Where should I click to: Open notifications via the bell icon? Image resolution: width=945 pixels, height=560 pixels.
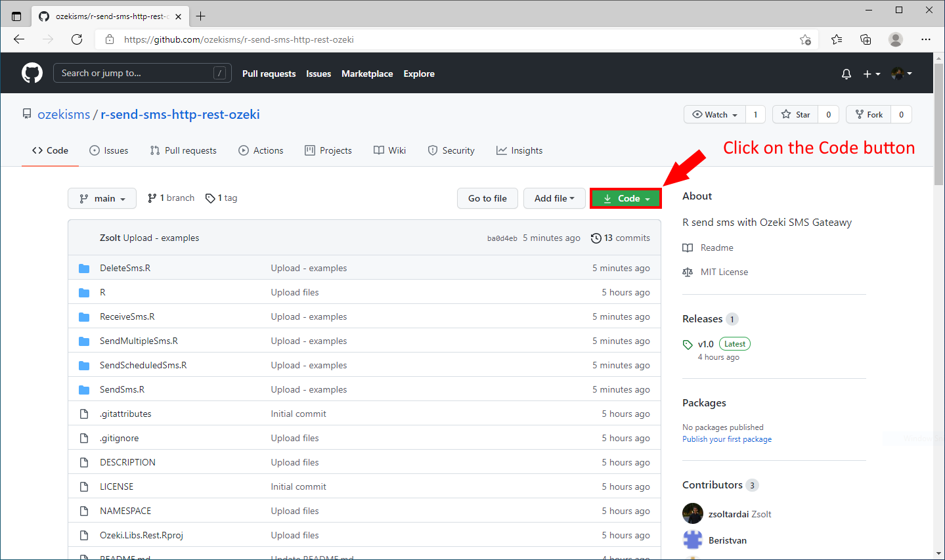(846, 74)
